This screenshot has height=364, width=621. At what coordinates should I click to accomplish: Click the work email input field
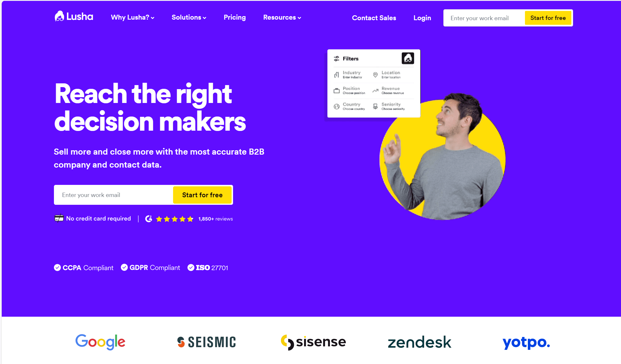[x=115, y=195]
